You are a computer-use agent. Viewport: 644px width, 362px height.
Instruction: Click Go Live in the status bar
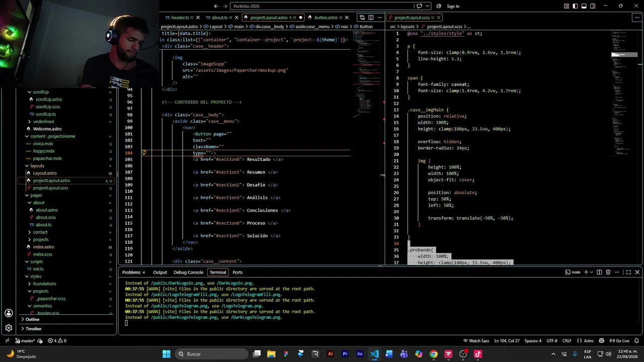[x=620, y=340]
